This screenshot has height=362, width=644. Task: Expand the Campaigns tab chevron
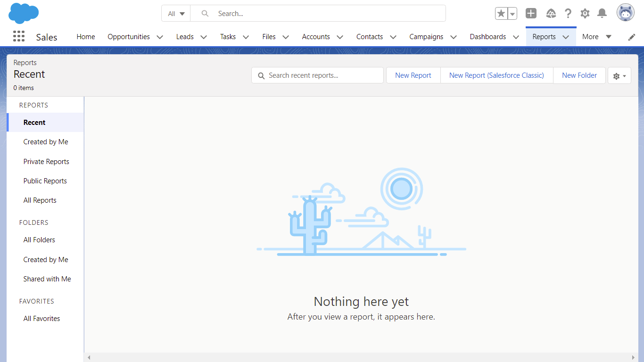[454, 37]
